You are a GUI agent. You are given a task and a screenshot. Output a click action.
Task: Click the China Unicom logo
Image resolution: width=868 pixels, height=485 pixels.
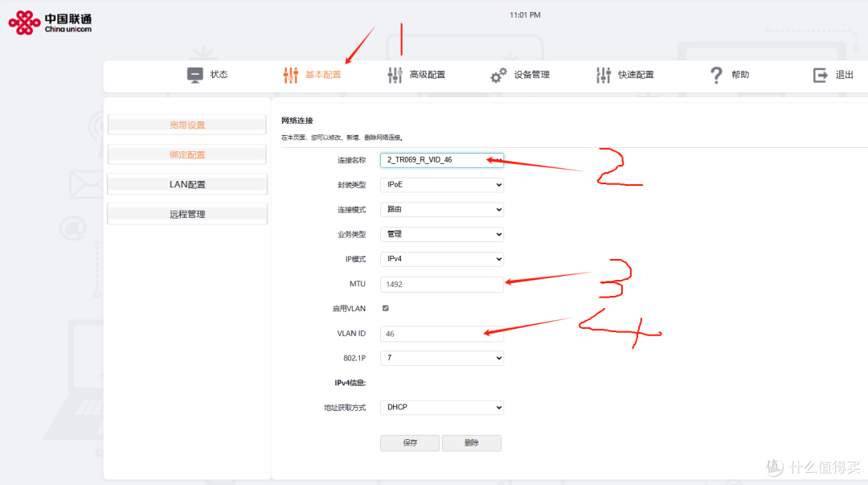pyautogui.click(x=50, y=23)
